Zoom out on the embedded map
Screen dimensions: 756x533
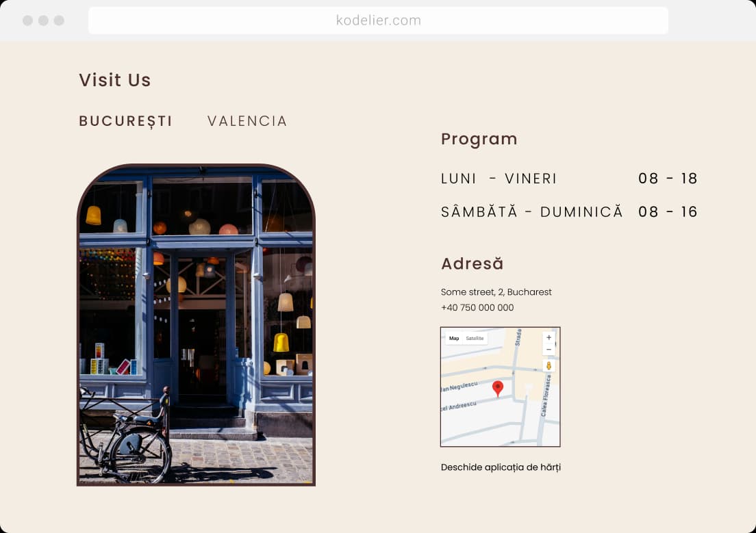(549, 350)
